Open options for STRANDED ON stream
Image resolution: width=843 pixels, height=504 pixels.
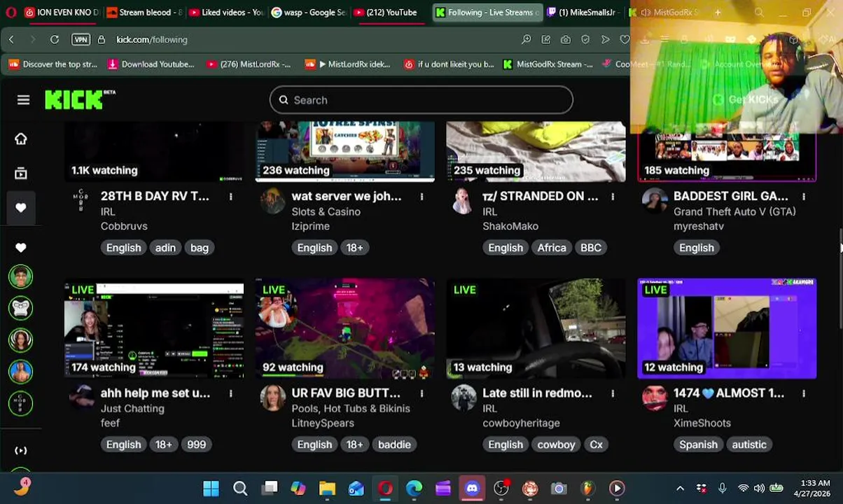click(613, 197)
